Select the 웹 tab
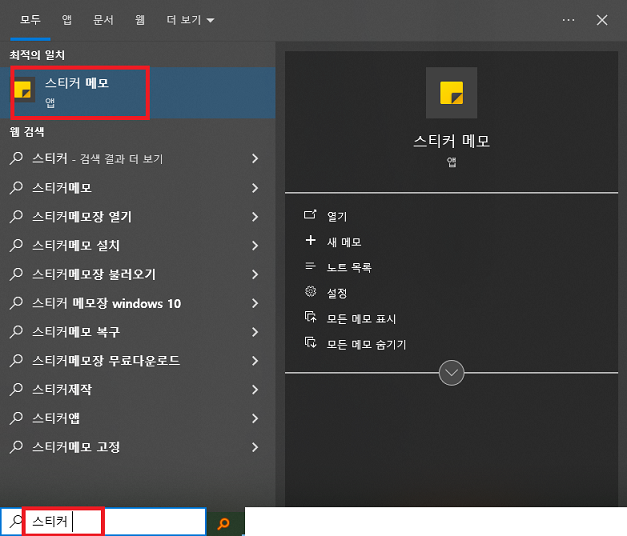627x536 pixels. tap(140, 20)
